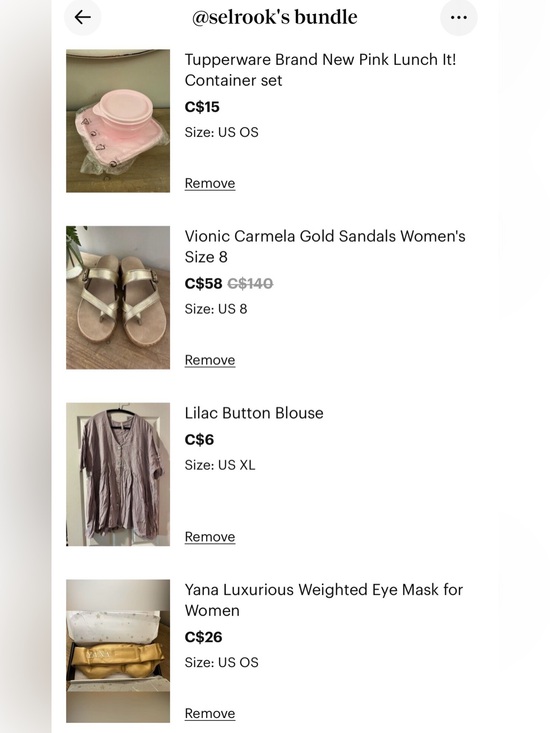Select the crossed-out C$140 original price
Screen dimensions: 550x733
click(250, 284)
